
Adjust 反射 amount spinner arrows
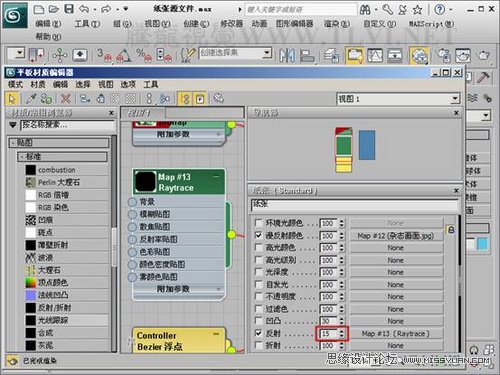point(342,333)
